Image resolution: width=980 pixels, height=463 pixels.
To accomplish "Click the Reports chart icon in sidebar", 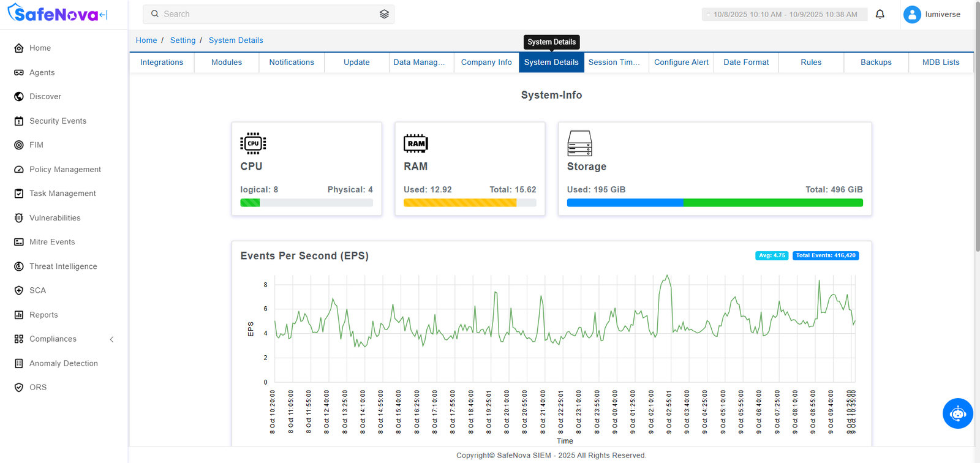I will click(19, 315).
